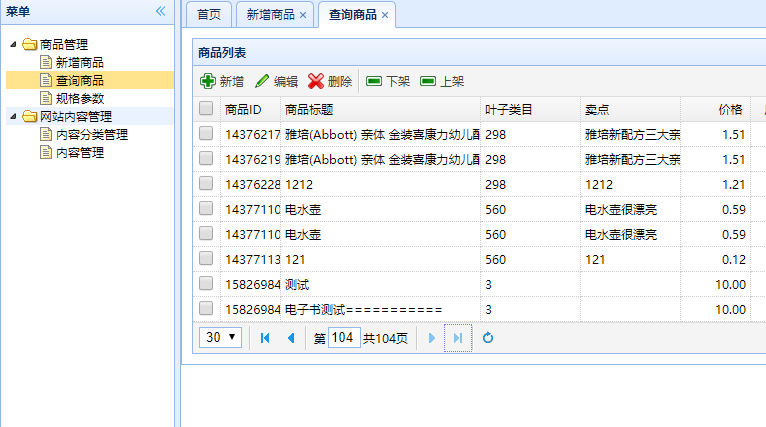Viewport: 766px width, 427px height.
Task: Open 查询商品 in menu tree
Action: coord(80,81)
